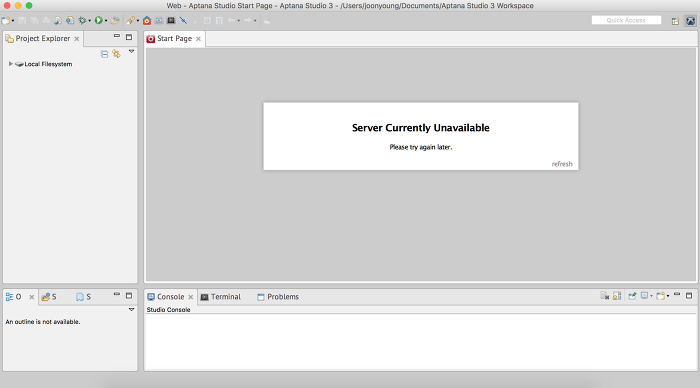
Task: Click the blue screen toolbar icon
Action: 159,21
